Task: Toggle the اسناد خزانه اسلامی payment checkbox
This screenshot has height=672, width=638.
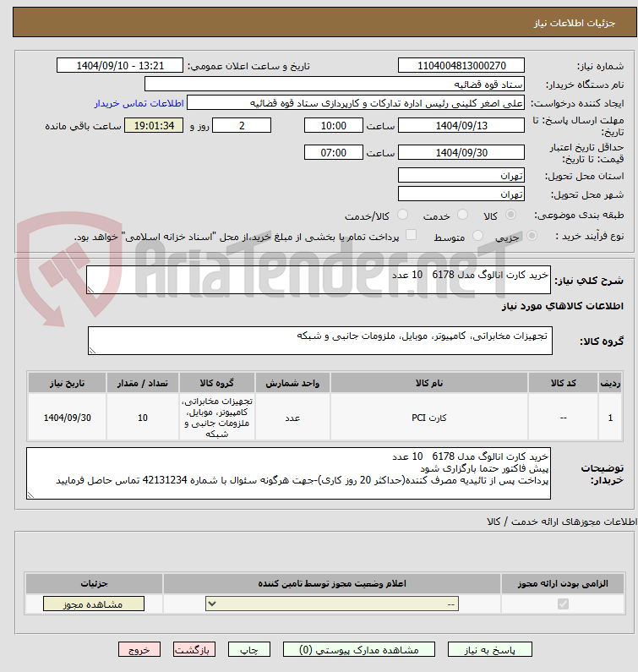Action: [x=411, y=234]
